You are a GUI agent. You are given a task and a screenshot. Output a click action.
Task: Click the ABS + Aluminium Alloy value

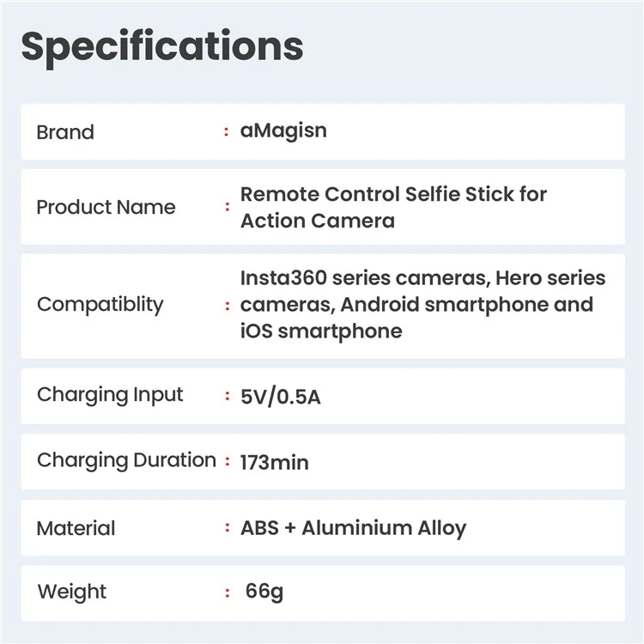[353, 527]
